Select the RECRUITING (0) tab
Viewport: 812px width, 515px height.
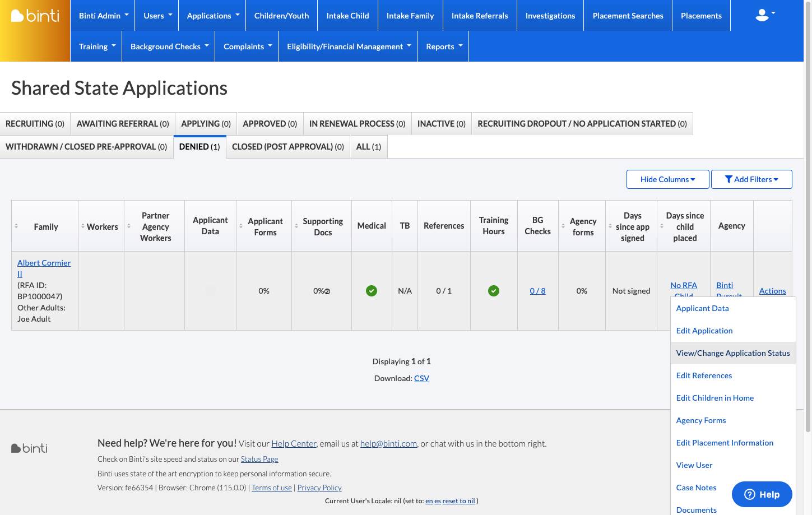[x=35, y=124]
